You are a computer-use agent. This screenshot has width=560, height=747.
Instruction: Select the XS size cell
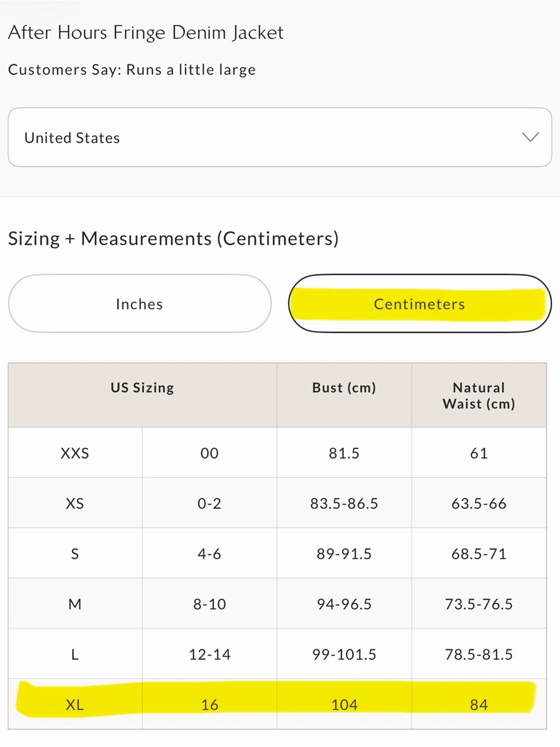click(75, 503)
